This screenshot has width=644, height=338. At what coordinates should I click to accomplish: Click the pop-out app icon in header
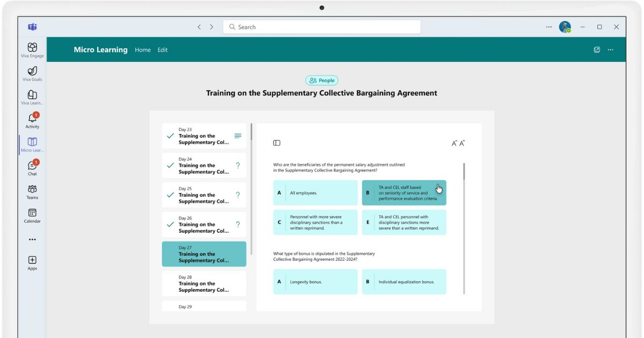[x=597, y=50]
